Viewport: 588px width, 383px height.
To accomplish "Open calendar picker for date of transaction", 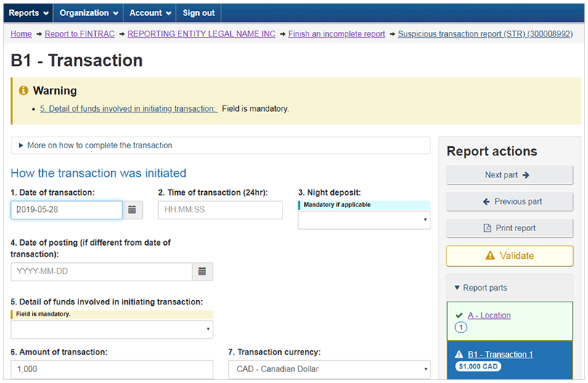I will point(132,209).
